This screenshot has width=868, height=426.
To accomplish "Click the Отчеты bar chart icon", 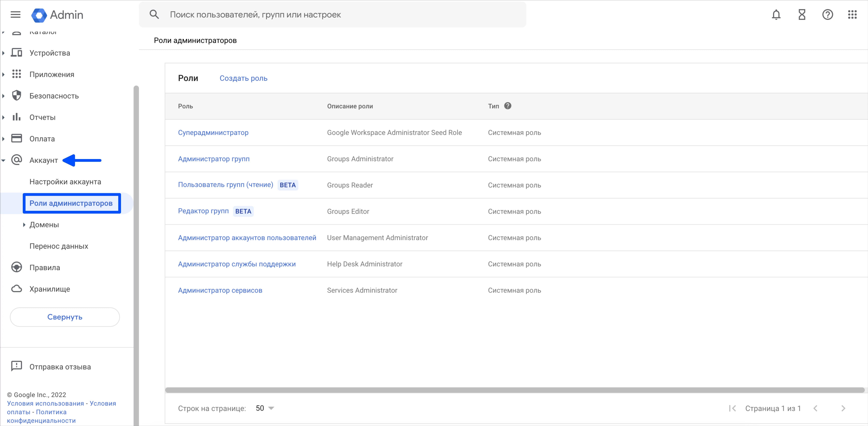I will 16,117.
